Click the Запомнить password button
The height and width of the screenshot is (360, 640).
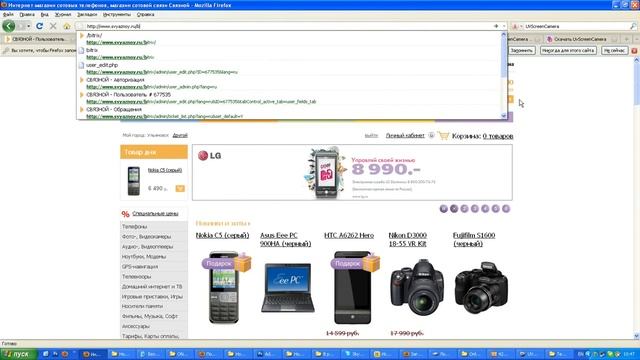[522, 51]
